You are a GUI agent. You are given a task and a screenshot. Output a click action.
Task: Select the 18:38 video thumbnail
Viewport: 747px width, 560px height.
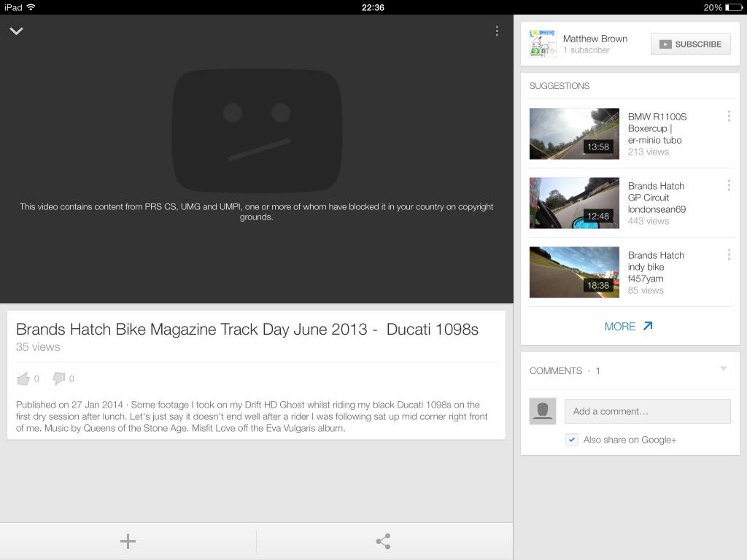pos(574,272)
